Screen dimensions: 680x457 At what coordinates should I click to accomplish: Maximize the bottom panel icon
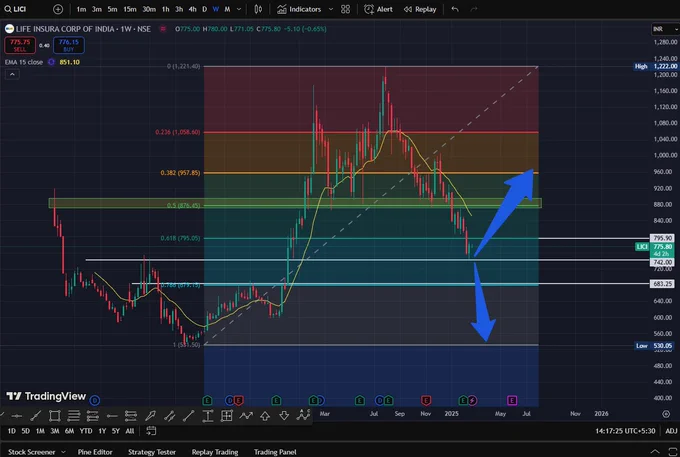click(x=672, y=452)
